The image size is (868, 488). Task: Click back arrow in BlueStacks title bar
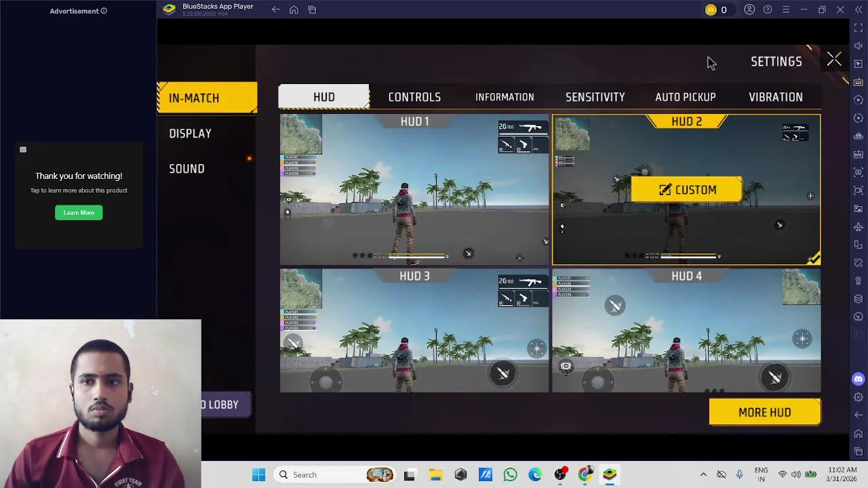275,9
